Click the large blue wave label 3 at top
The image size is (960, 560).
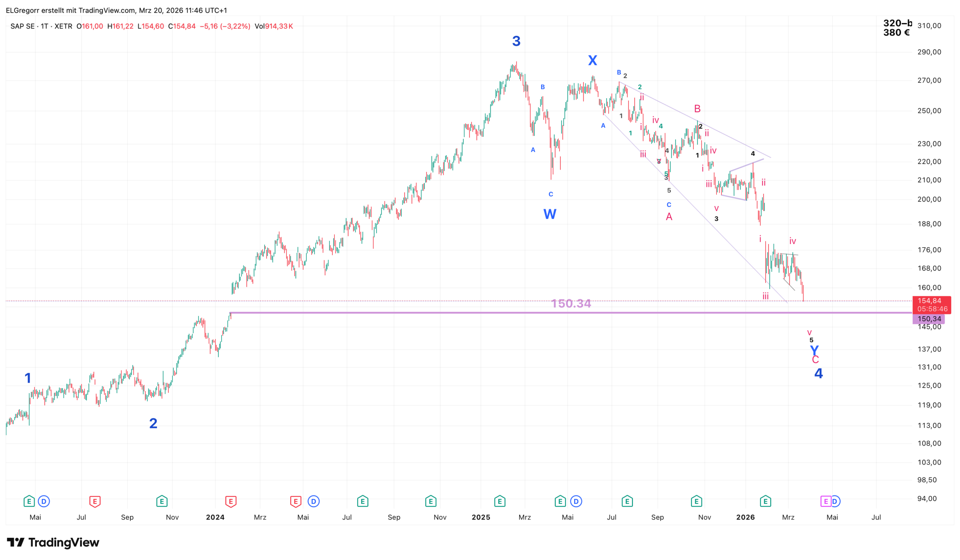click(x=516, y=41)
